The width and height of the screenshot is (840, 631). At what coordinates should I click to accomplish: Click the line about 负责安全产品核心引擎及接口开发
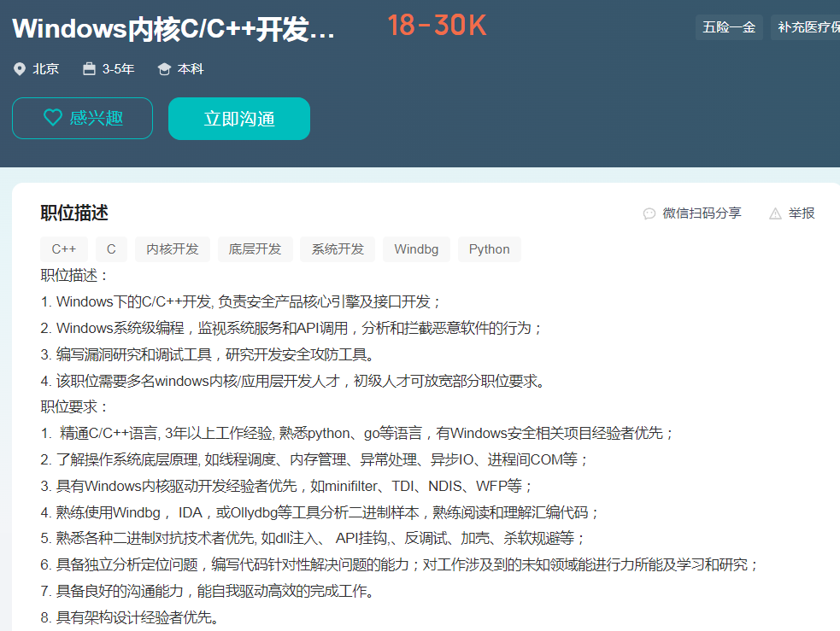pyautogui.click(x=240, y=302)
